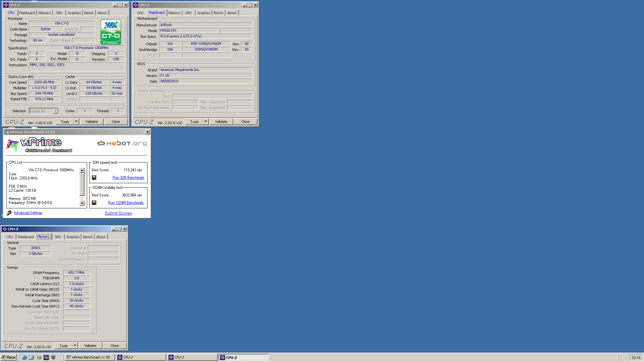
Task: Open the About tab in the top-left CPU-Z window
Action: [102, 13]
